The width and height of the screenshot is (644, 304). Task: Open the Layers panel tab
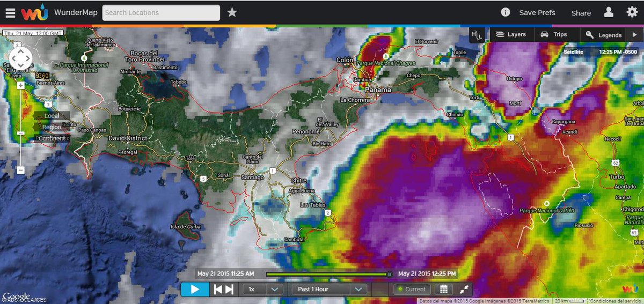click(x=510, y=34)
